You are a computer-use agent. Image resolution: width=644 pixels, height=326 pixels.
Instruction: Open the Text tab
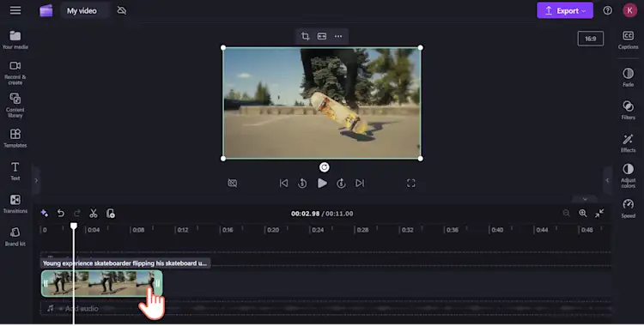[x=15, y=171]
